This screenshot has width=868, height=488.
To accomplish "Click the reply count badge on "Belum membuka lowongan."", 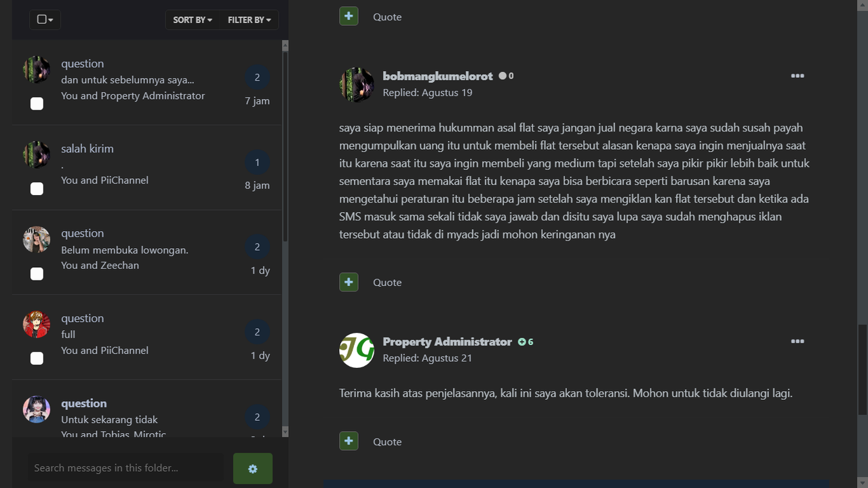I will (257, 247).
